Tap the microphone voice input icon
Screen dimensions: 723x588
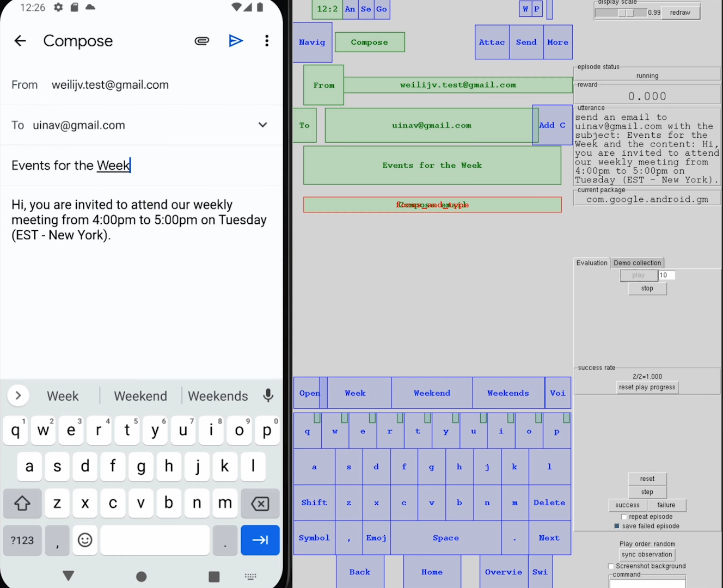coord(268,396)
